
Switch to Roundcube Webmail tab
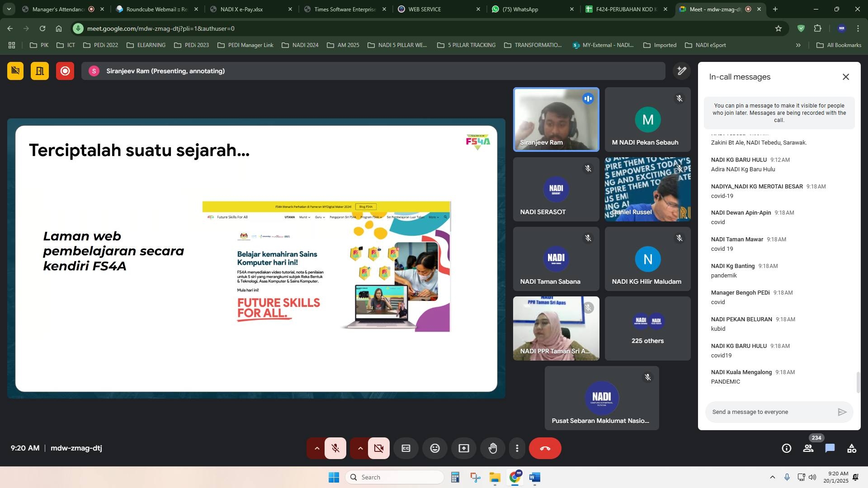tap(156, 9)
